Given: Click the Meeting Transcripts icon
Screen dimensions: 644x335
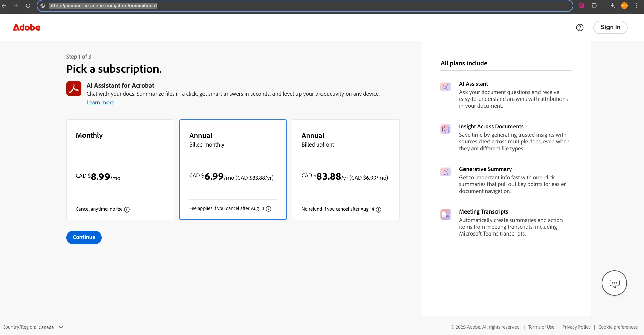Looking at the screenshot, I should [x=446, y=215].
